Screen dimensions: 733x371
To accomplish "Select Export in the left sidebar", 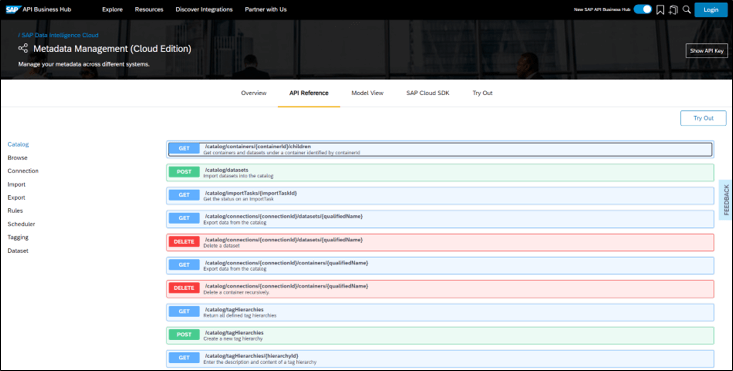I will tap(16, 198).
